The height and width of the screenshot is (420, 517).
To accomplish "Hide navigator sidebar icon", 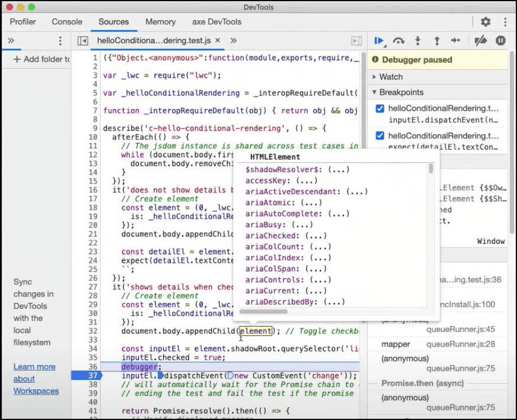I will click(83, 41).
